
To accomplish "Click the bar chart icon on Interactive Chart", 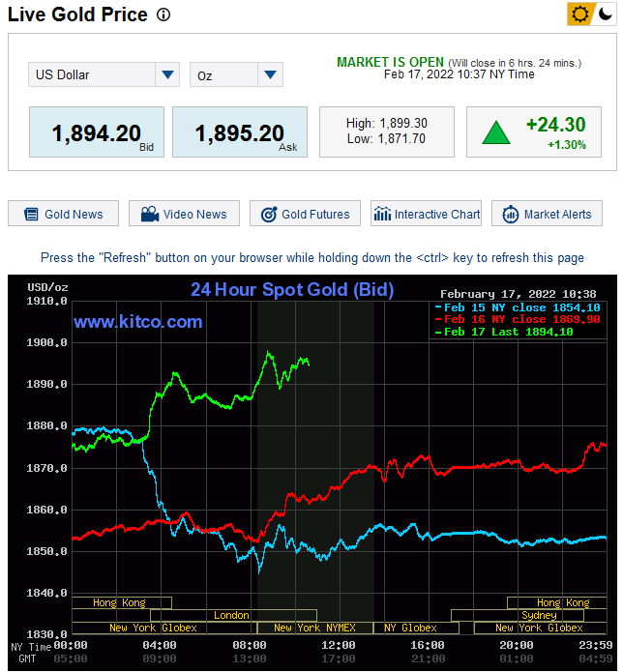I will (x=382, y=214).
